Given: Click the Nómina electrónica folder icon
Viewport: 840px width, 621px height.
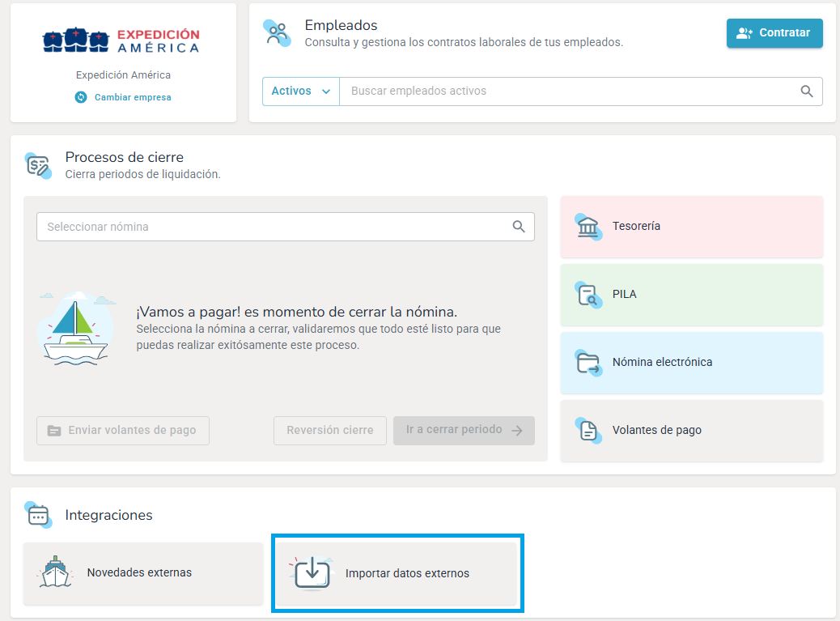Looking at the screenshot, I should coord(588,363).
